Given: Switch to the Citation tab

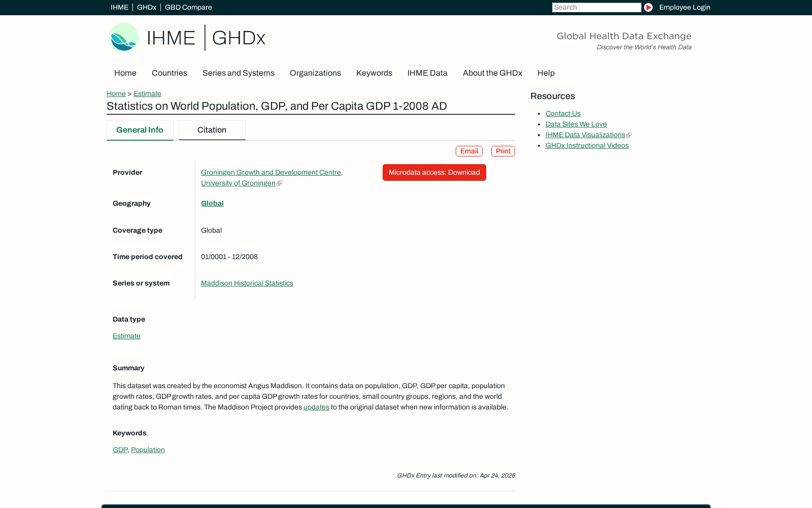Looking at the screenshot, I should [212, 130].
